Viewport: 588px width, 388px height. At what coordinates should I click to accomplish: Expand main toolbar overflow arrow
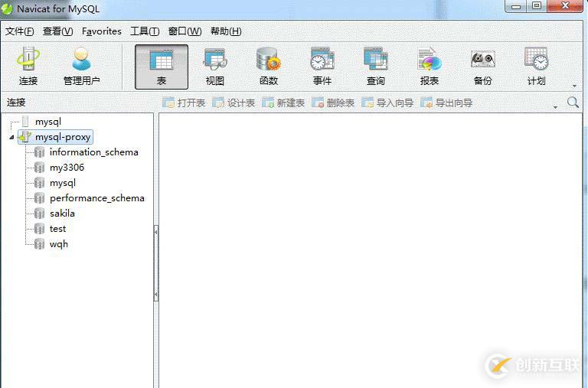tap(574, 86)
